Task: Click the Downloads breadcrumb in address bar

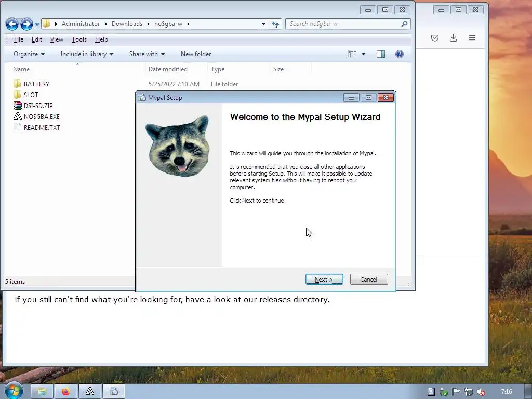Action: click(127, 24)
